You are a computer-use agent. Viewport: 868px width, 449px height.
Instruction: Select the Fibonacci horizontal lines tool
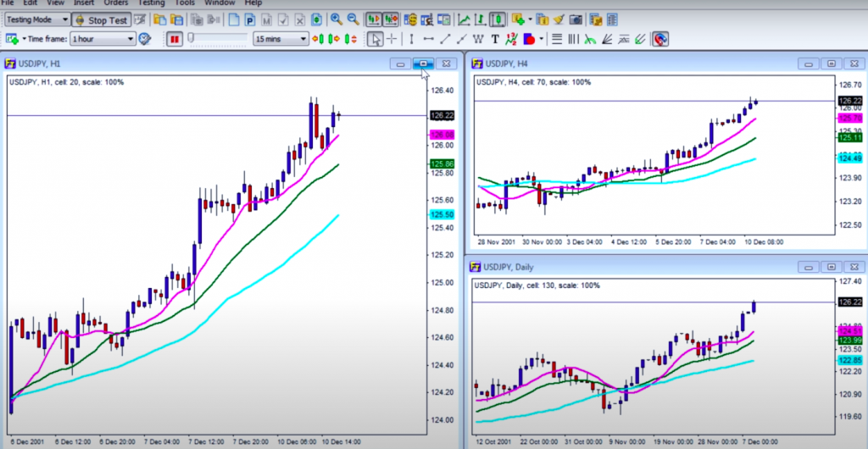pos(557,39)
